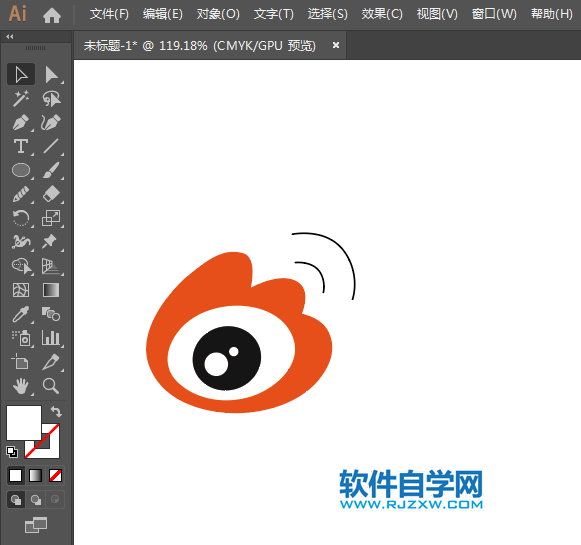Select the Type tool

pos(21,146)
